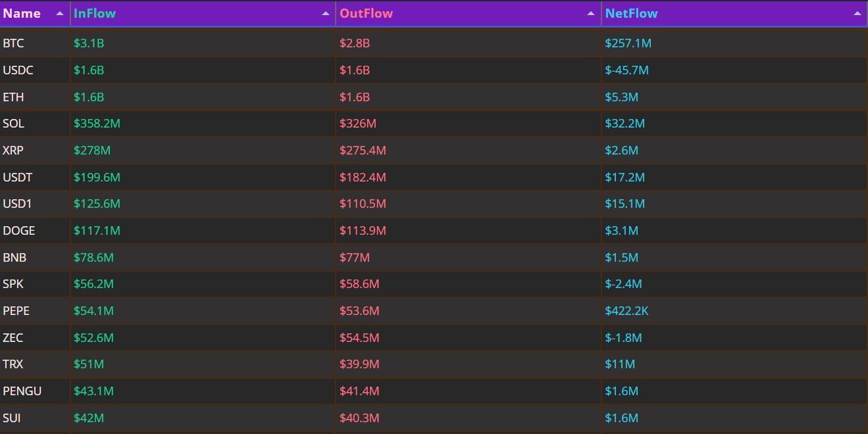868x434 pixels.
Task: Click the ZEC outflow value of $54.5M
Action: point(359,337)
